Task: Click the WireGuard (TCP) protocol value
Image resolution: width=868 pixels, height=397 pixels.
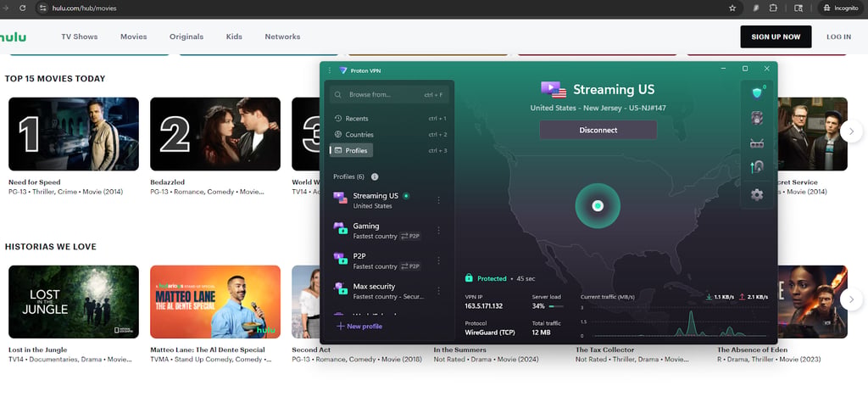Action: tap(490, 333)
